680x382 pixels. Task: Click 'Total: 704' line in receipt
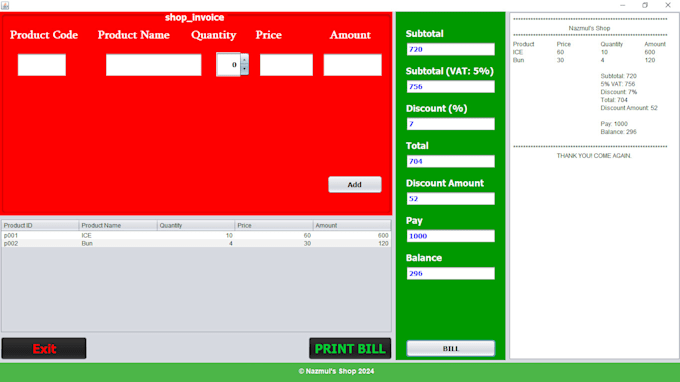(x=614, y=100)
